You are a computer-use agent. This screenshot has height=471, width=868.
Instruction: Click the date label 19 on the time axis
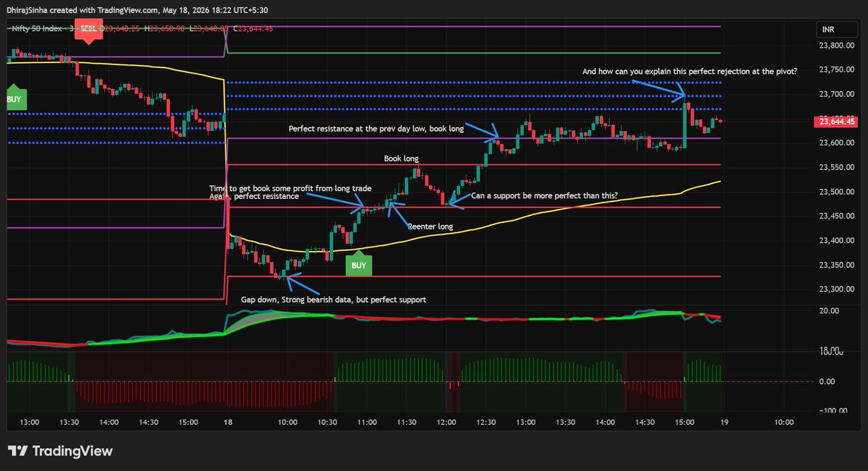coord(723,422)
